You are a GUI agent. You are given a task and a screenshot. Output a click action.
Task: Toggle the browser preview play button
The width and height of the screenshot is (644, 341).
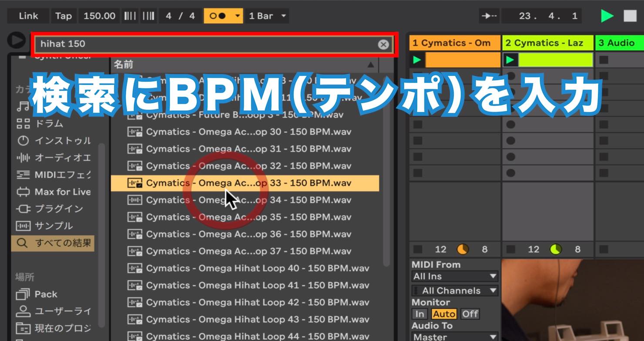(17, 40)
